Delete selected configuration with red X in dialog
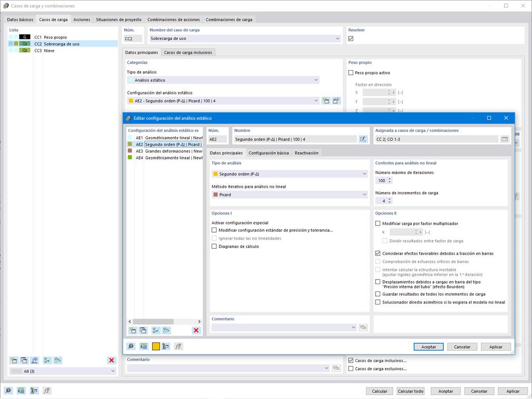The height and width of the screenshot is (399, 532). pos(196,330)
